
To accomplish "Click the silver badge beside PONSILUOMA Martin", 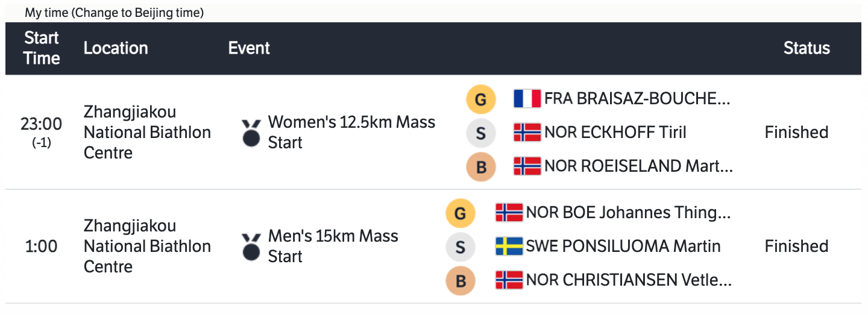I will 461,246.
